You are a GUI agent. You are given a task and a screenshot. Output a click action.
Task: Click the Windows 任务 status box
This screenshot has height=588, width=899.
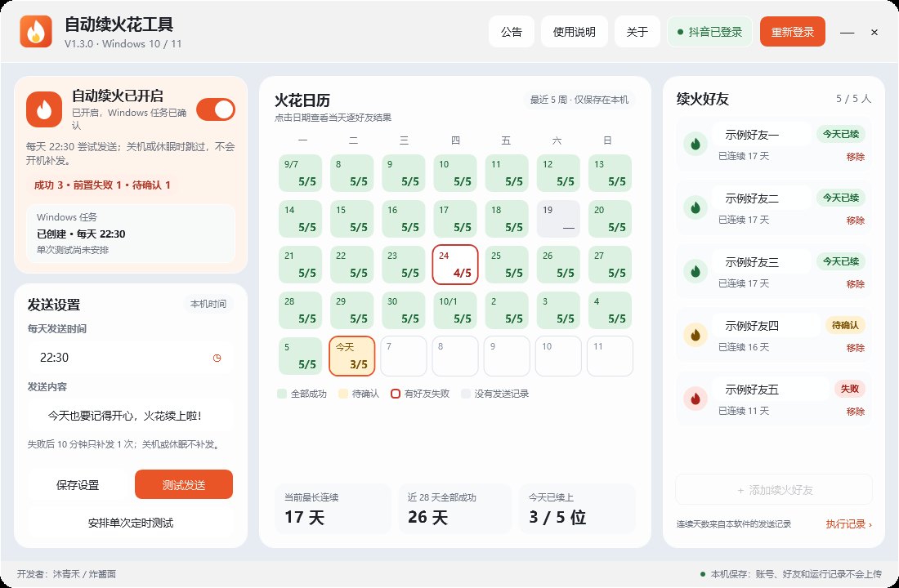coord(131,234)
